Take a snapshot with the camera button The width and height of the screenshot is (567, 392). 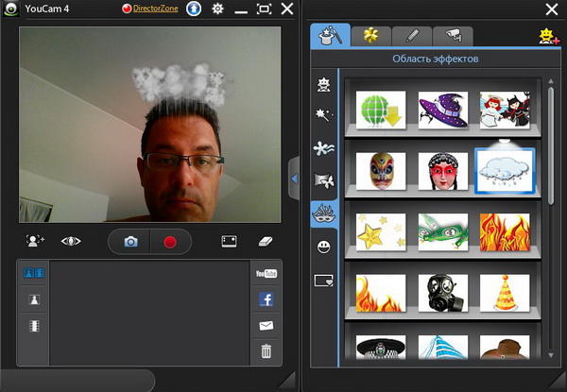(131, 242)
